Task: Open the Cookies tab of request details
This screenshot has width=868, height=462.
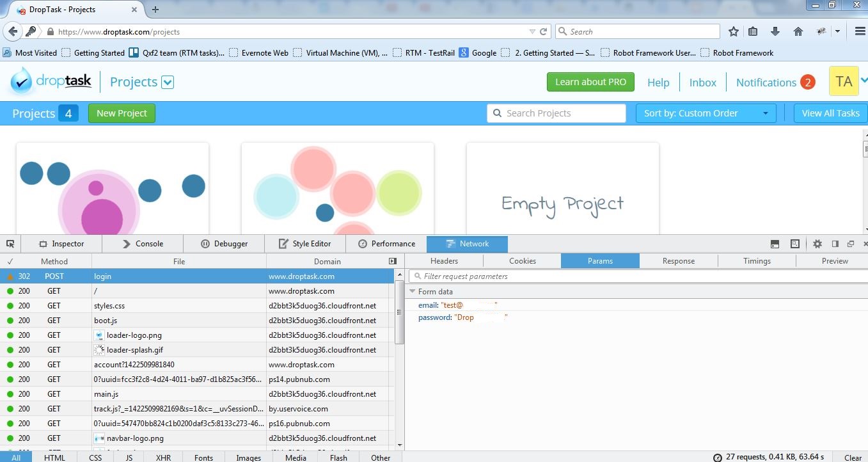Action: pos(522,261)
